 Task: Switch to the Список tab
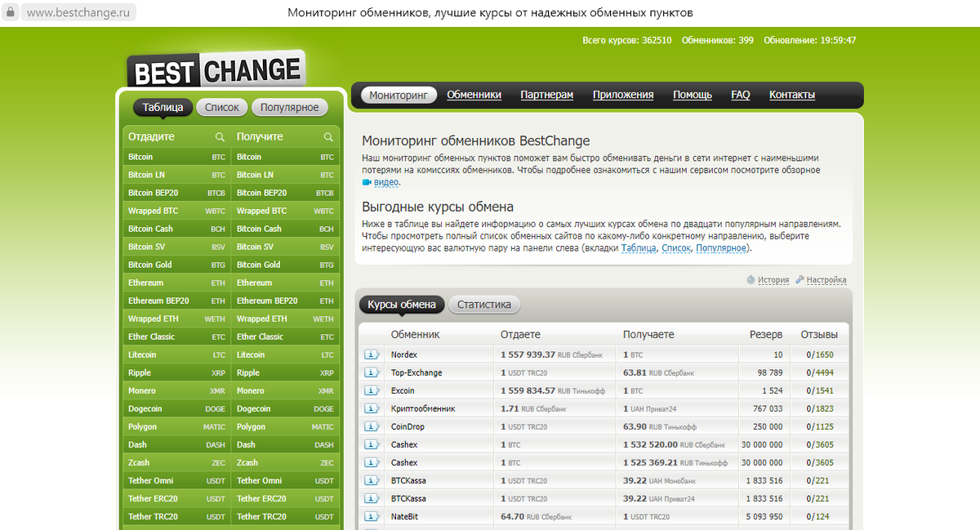(222, 107)
